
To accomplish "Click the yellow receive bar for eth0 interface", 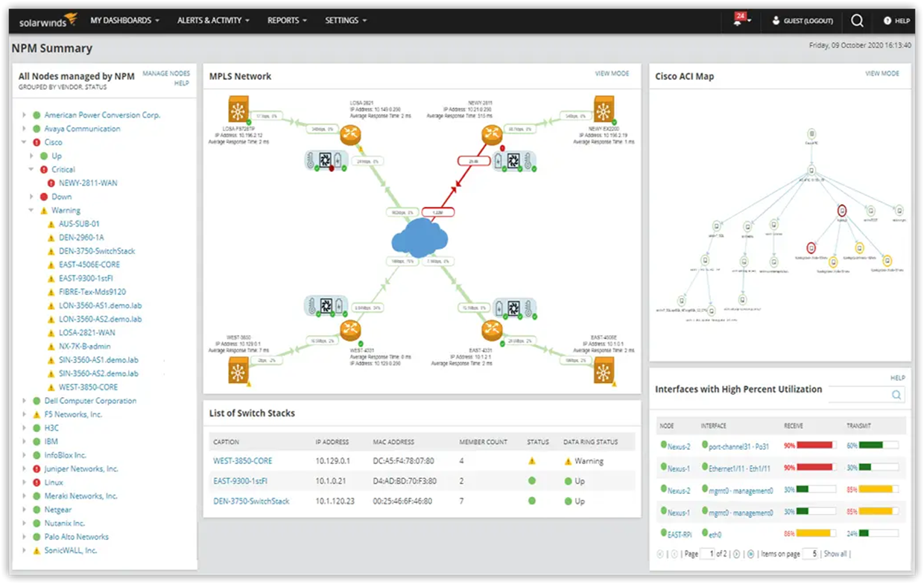I will tap(814, 534).
